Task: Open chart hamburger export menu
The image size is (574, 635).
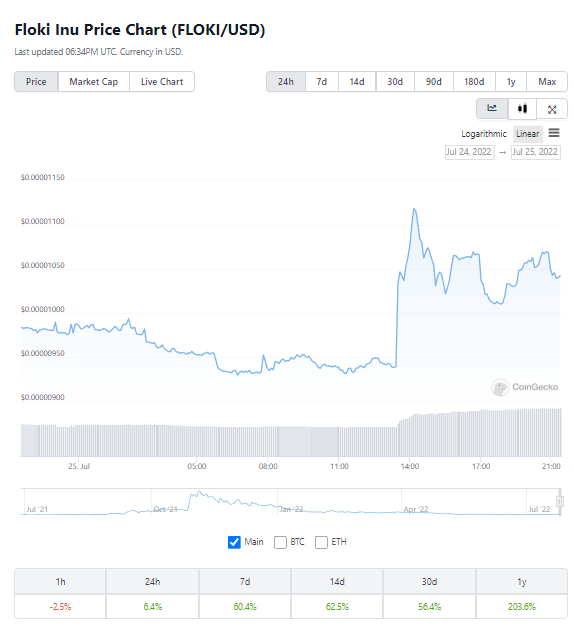Action: (554, 133)
